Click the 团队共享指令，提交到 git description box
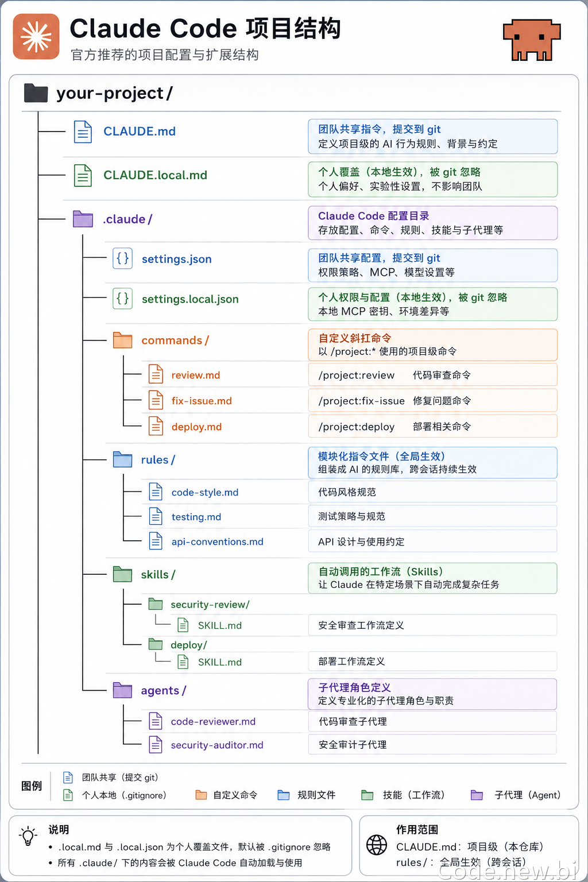This screenshot has height=882, width=588. (433, 137)
